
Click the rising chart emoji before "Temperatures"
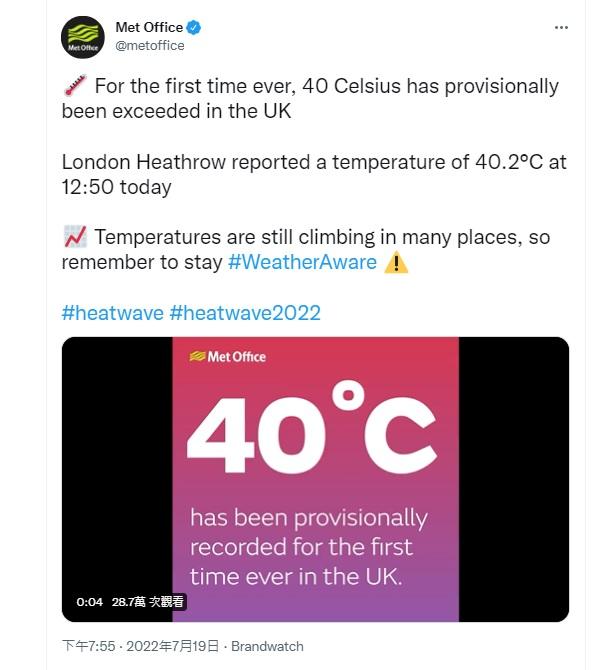coord(75,238)
